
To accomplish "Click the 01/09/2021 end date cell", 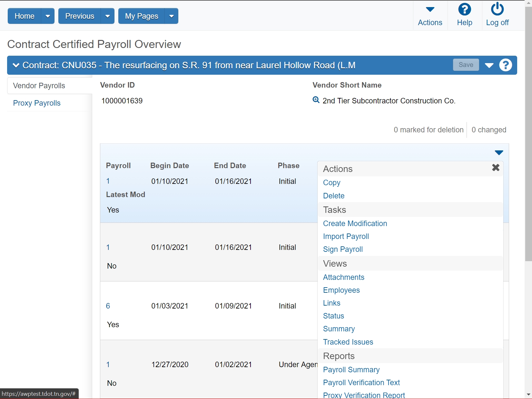I will [x=233, y=306].
